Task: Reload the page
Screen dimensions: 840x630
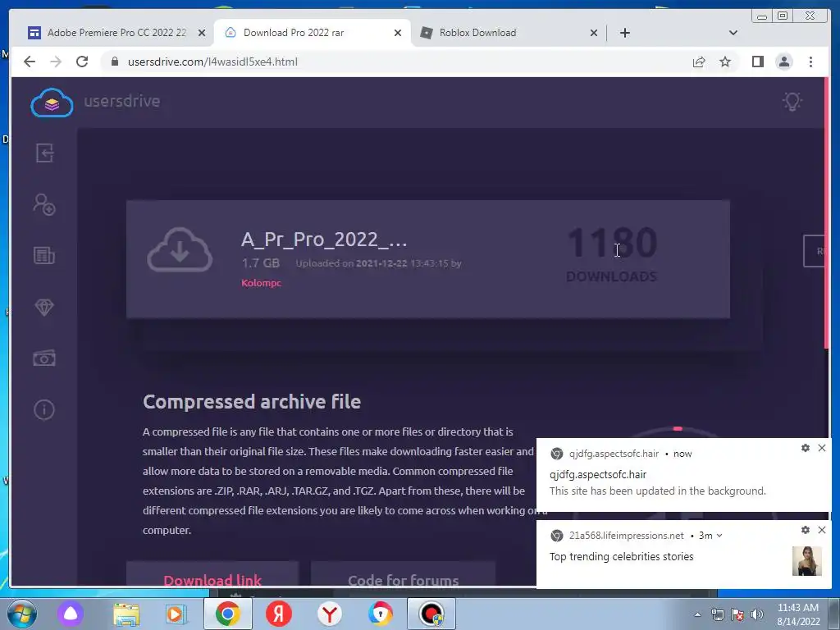Action: [x=82, y=62]
